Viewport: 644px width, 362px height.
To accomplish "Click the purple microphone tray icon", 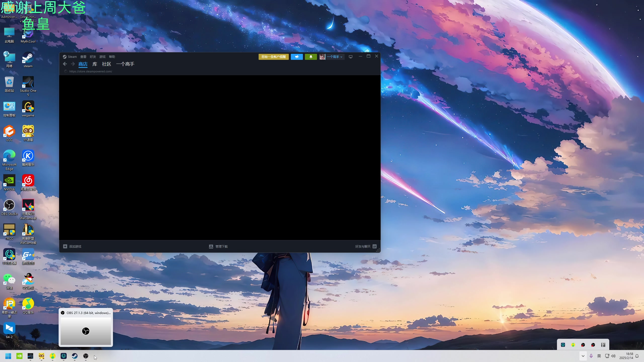I will coord(591,356).
